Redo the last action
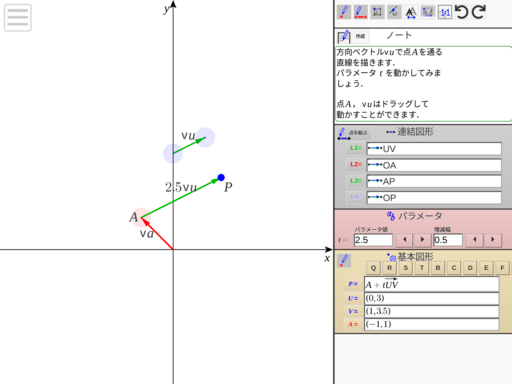Image resolution: width=512 pixels, height=384 pixels. (478, 12)
